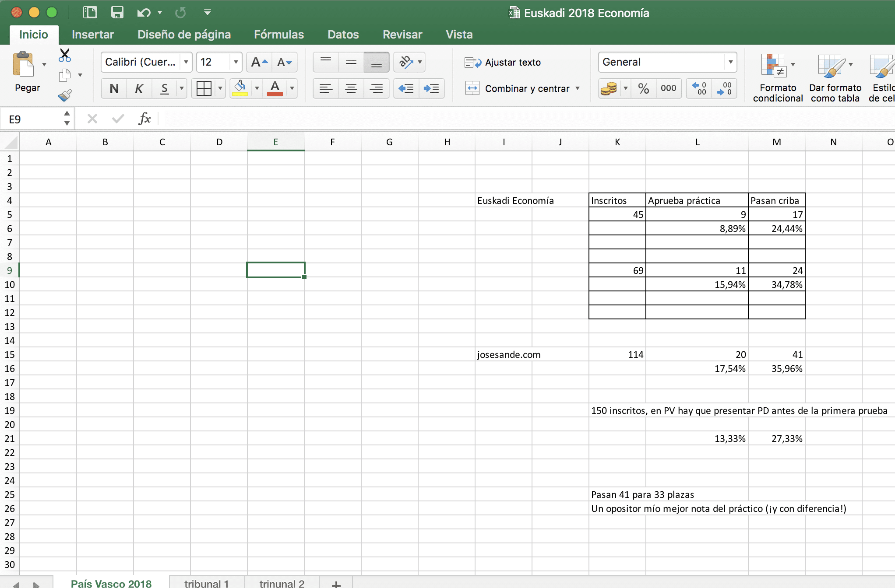Click the Format Painter brush icon
The height and width of the screenshot is (588, 895).
[x=65, y=95]
